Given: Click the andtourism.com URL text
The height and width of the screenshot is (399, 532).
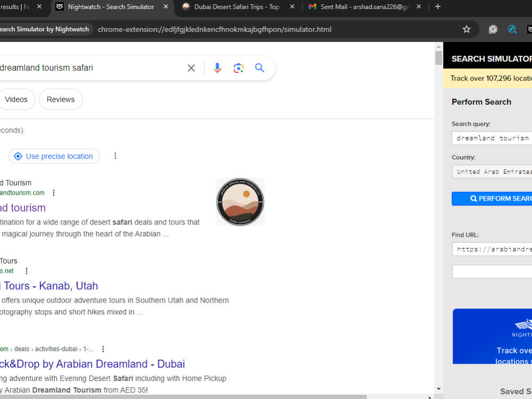Looking at the screenshot, I should click(22, 193).
